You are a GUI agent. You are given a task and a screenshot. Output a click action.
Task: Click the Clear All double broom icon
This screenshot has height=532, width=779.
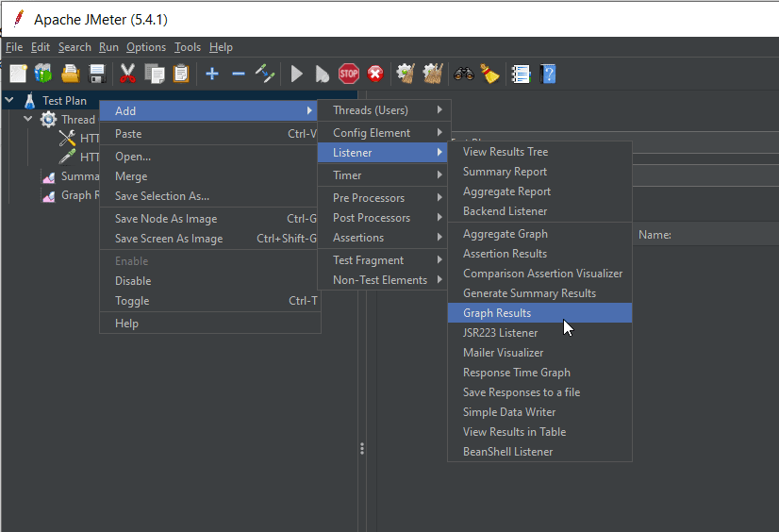point(433,74)
